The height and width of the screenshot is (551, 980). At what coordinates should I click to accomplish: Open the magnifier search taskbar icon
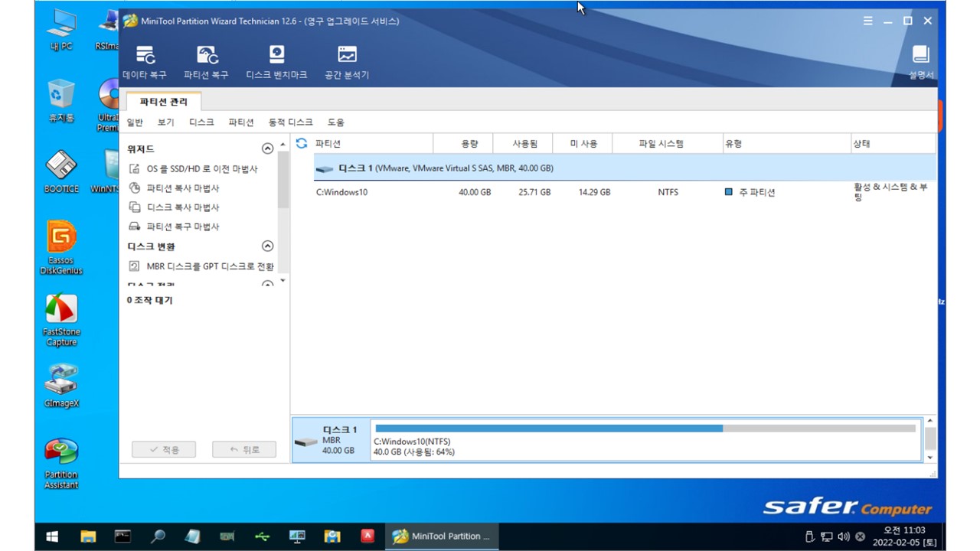158,536
